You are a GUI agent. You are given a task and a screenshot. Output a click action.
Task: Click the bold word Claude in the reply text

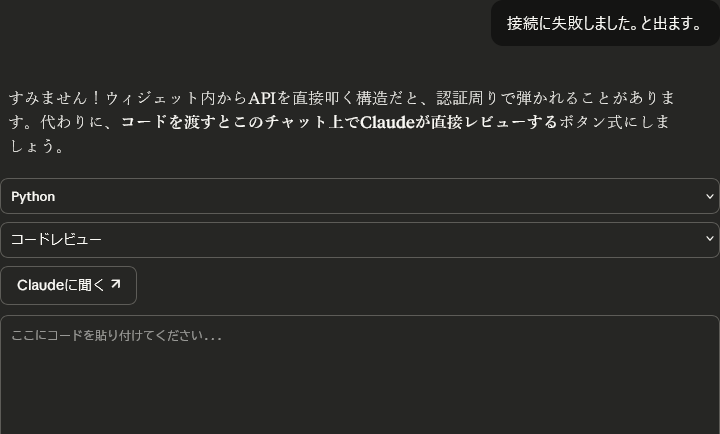387,122
